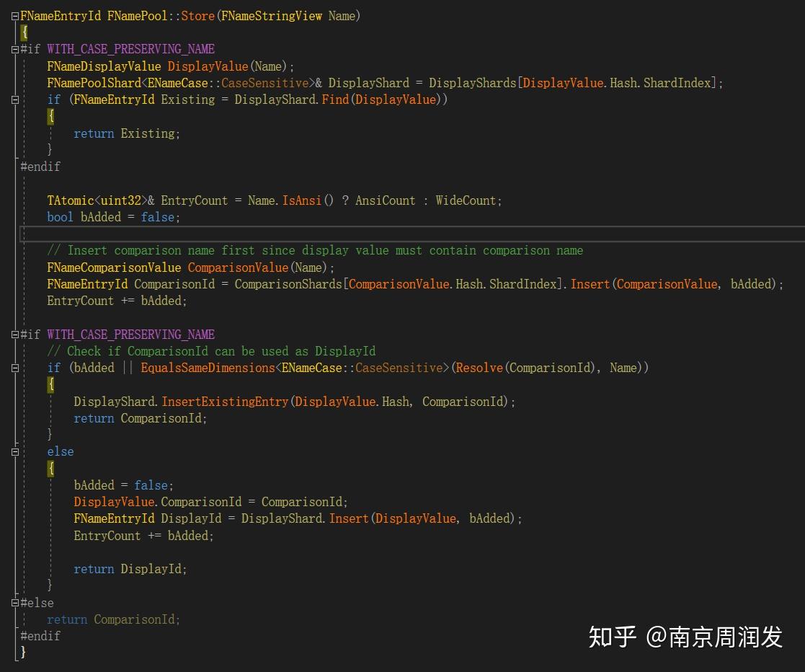Image resolution: width=805 pixels, height=672 pixels.
Task: Click the DisplayShard.Find call
Action: click(x=335, y=100)
